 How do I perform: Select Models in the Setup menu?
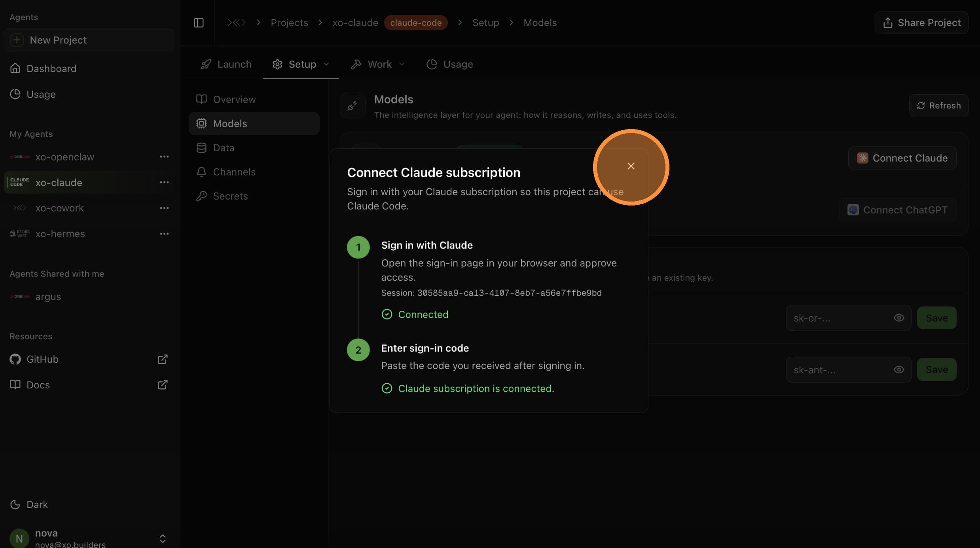click(254, 124)
